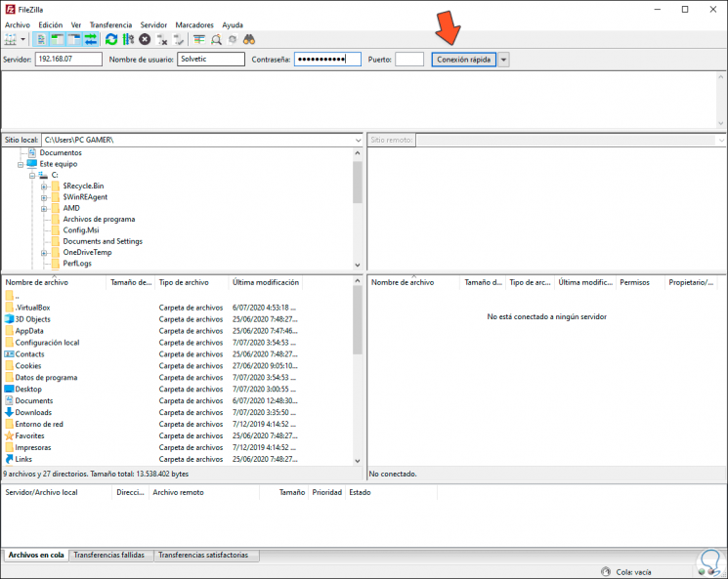This screenshot has width=728, height=579.
Task: Open the Site Manager dropdown arrow
Action: tap(22, 39)
